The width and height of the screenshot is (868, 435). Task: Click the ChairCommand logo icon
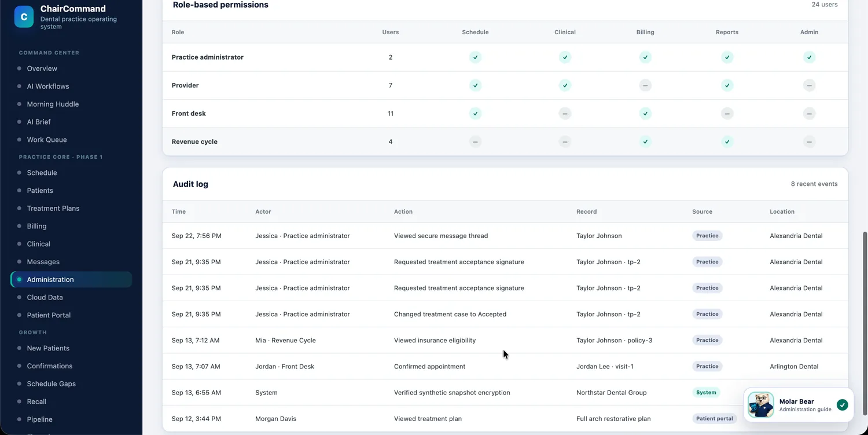[24, 17]
